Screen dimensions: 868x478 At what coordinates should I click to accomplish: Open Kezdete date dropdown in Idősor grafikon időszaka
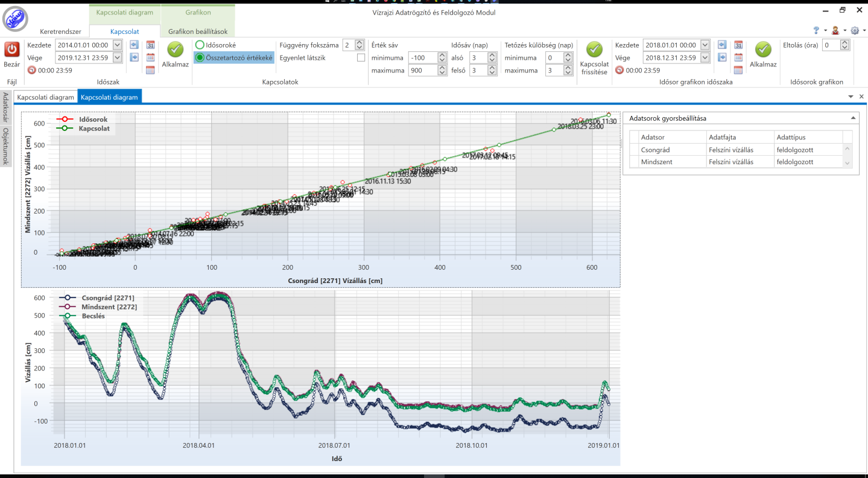click(705, 45)
